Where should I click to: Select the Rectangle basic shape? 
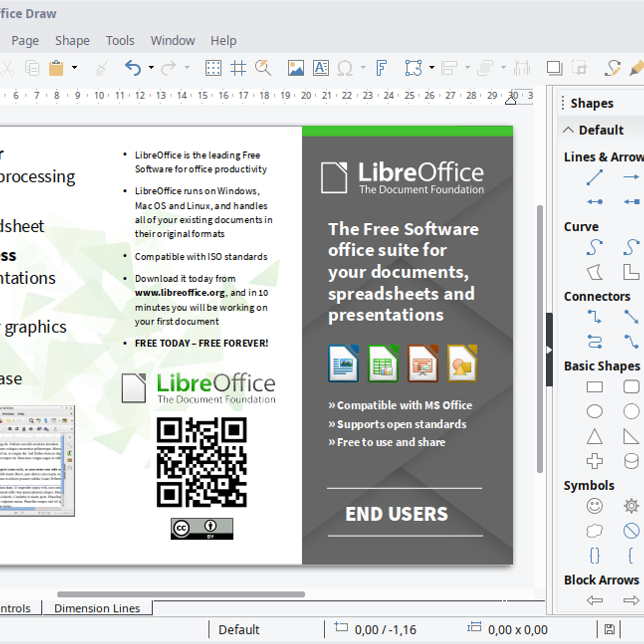click(x=594, y=387)
